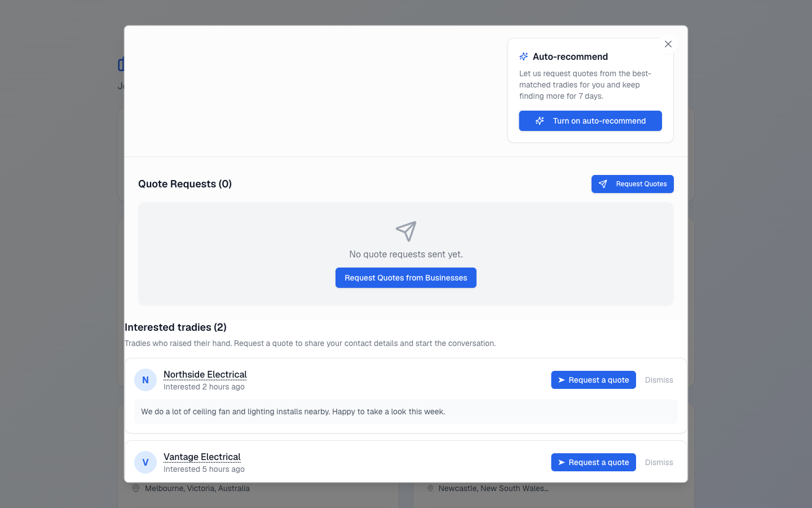Image resolution: width=812 pixels, height=508 pixels.
Task: Click the large paper plane empty-state icon
Action: tap(406, 231)
